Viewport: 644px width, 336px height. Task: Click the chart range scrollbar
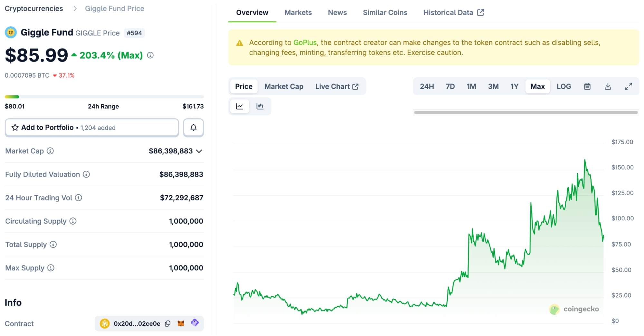(x=525, y=112)
